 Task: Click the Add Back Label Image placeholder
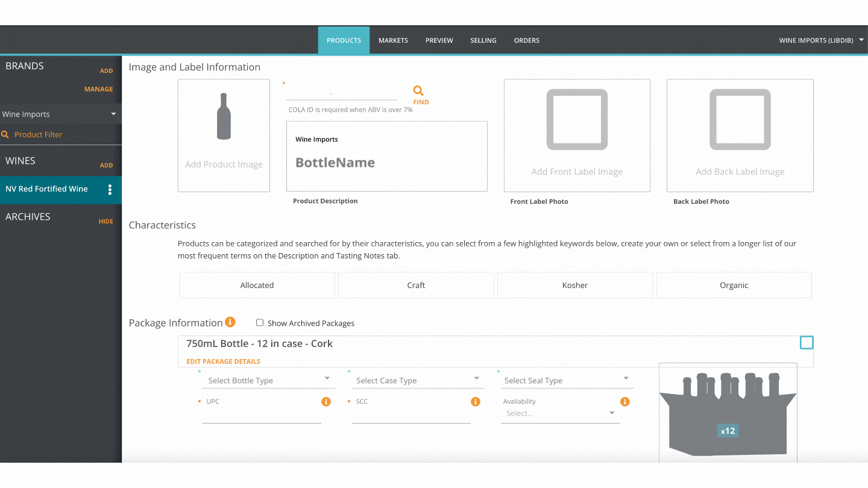coord(740,135)
